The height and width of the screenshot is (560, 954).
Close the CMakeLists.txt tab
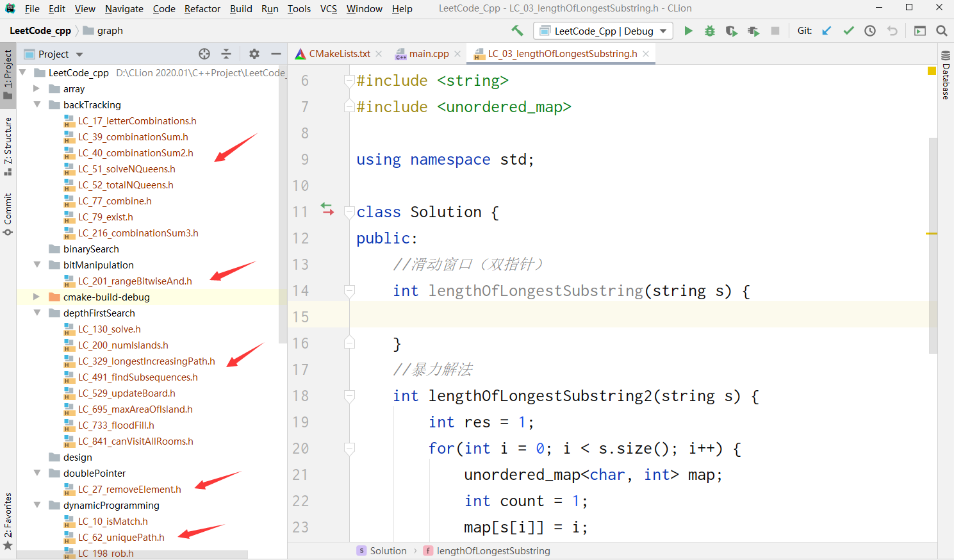point(379,54)
